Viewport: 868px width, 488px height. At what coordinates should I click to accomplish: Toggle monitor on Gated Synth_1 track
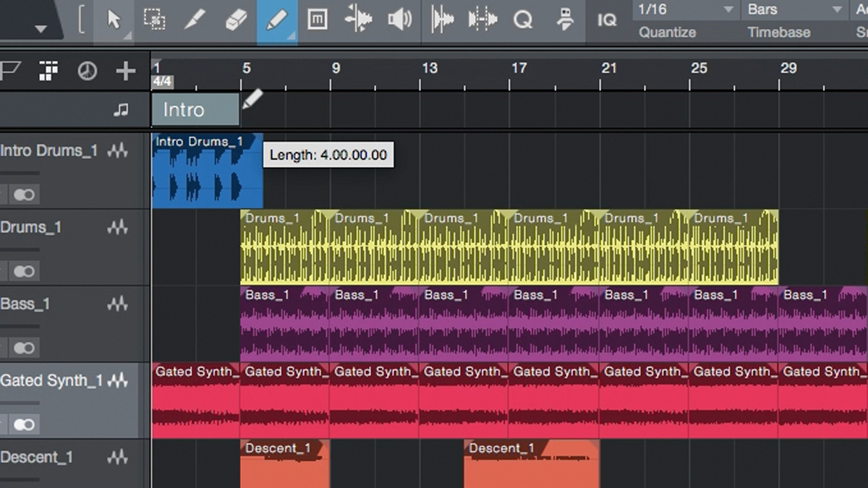click(x=25, y=424)
